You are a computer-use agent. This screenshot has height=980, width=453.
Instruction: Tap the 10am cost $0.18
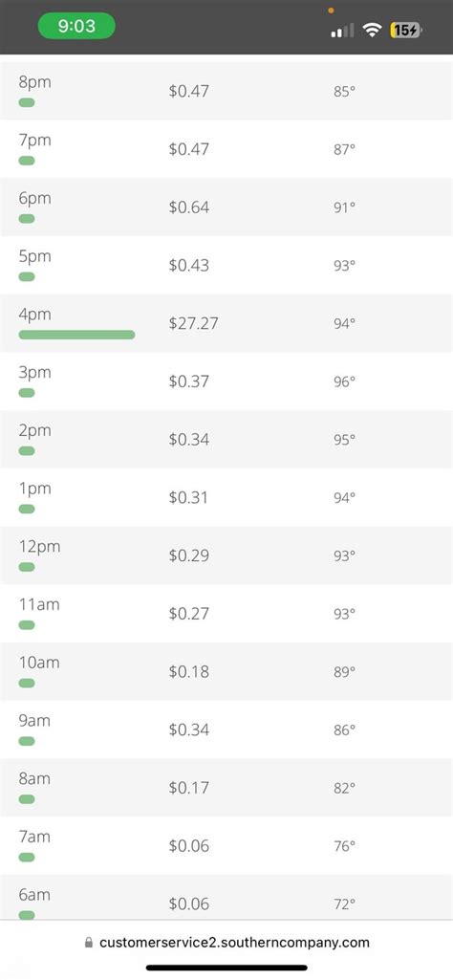pos(188,672)
